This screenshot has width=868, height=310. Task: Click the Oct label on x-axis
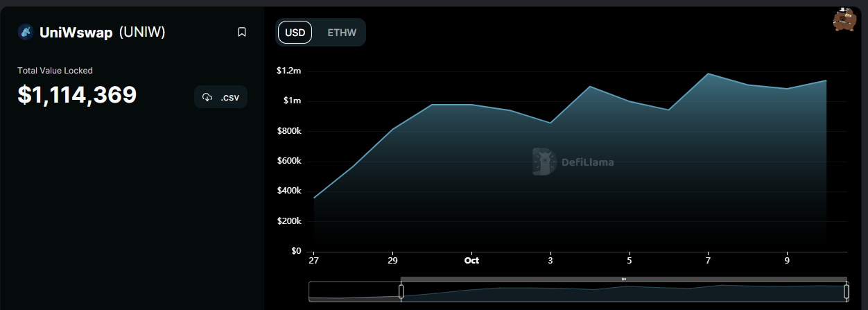click(x=471, y=261)
